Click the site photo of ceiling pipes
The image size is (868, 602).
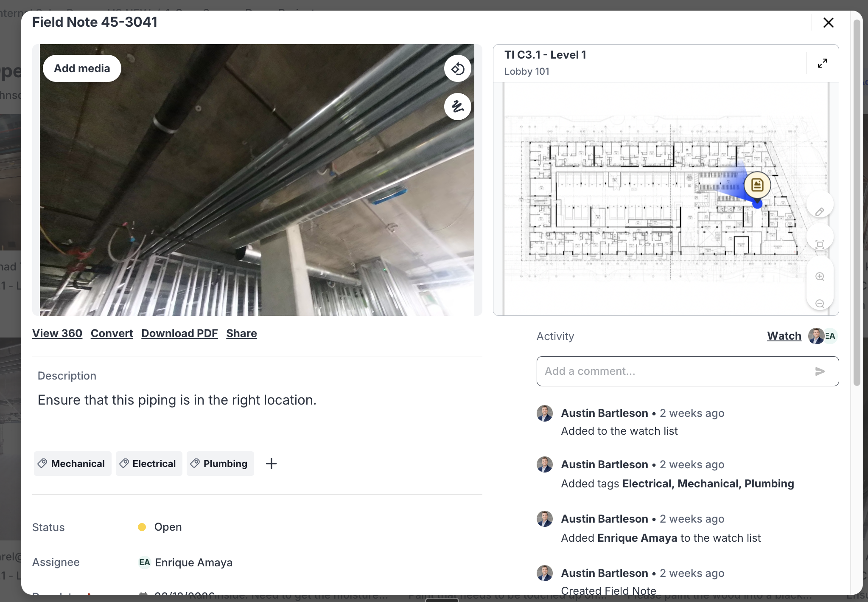(257, 180)
